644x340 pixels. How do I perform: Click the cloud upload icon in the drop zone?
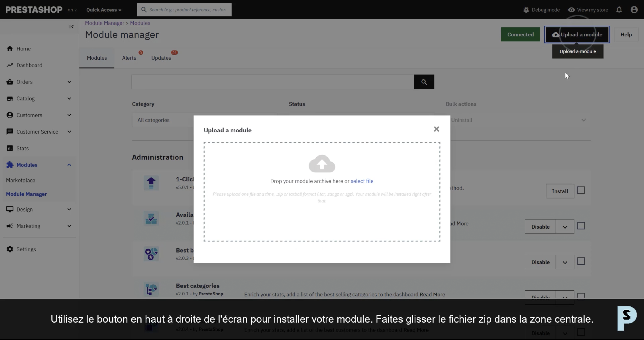322,164
